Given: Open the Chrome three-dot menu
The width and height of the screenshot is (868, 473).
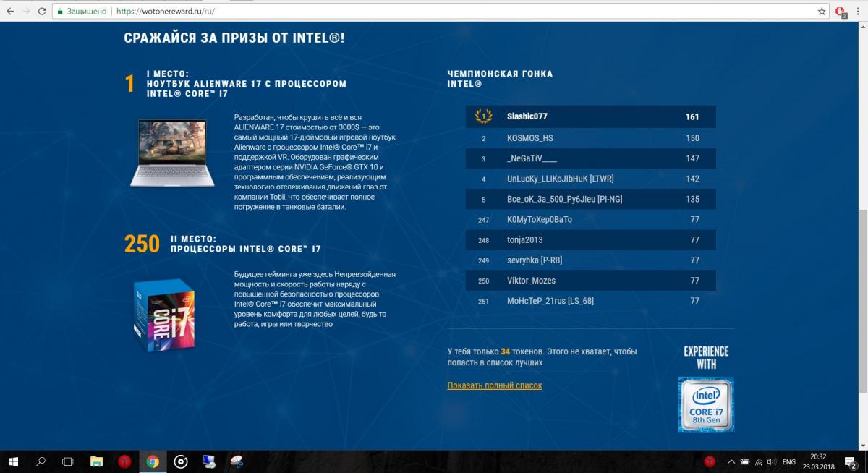Looking at the screenshot, I should pos(858,12).
